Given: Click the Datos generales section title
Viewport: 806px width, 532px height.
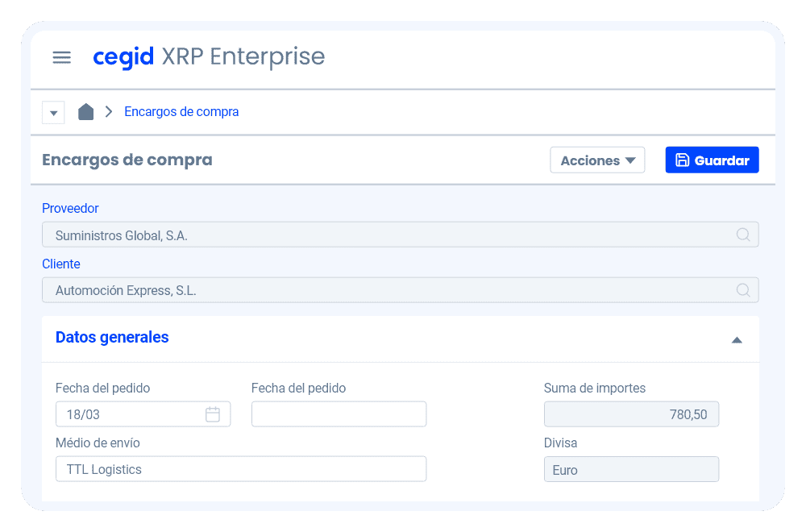Looking at the screenshot, I should point(112,337).
